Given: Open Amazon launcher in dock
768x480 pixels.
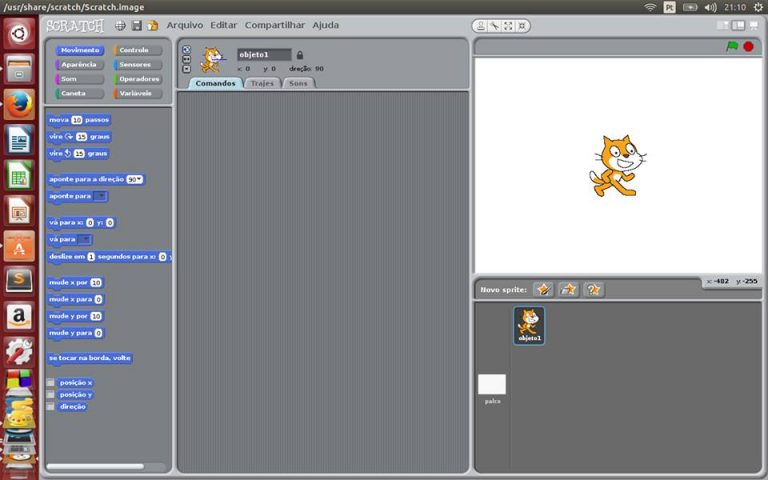Looking at the screenshot, I should 19,316.
